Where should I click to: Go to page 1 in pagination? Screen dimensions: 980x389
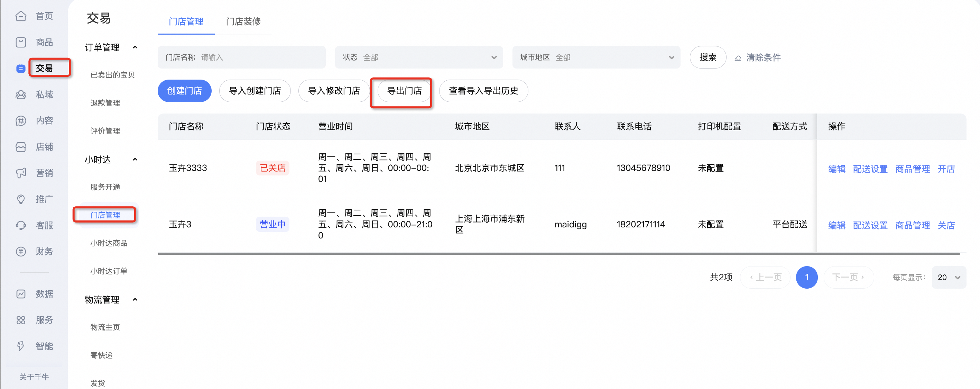(x=806, y=278)
